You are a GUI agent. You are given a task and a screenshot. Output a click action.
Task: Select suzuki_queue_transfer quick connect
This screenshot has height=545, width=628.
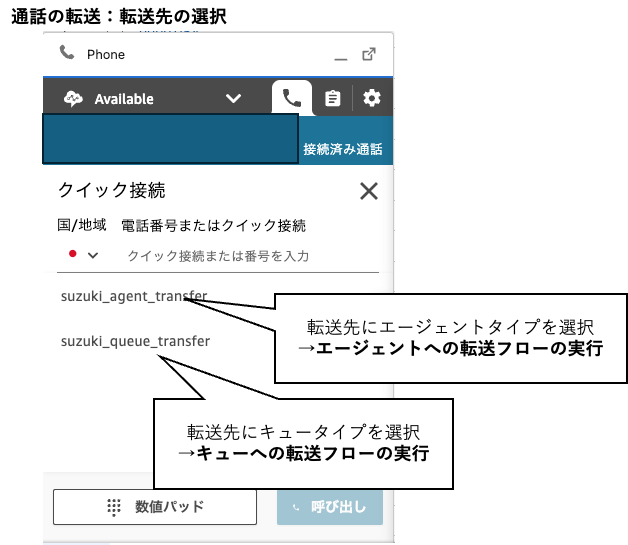click(135, 341)
